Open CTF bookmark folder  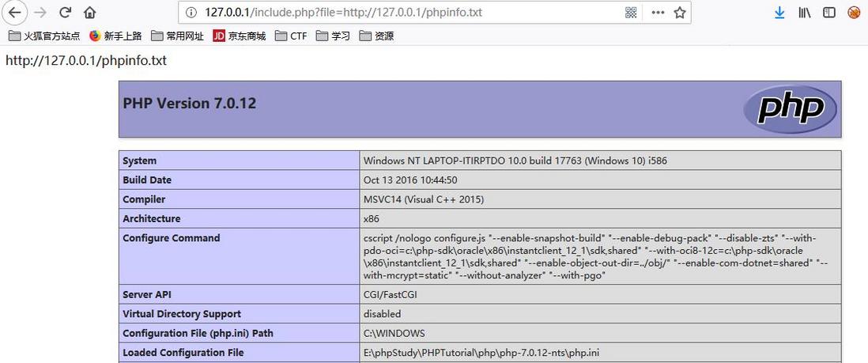(x=291, y=36)
